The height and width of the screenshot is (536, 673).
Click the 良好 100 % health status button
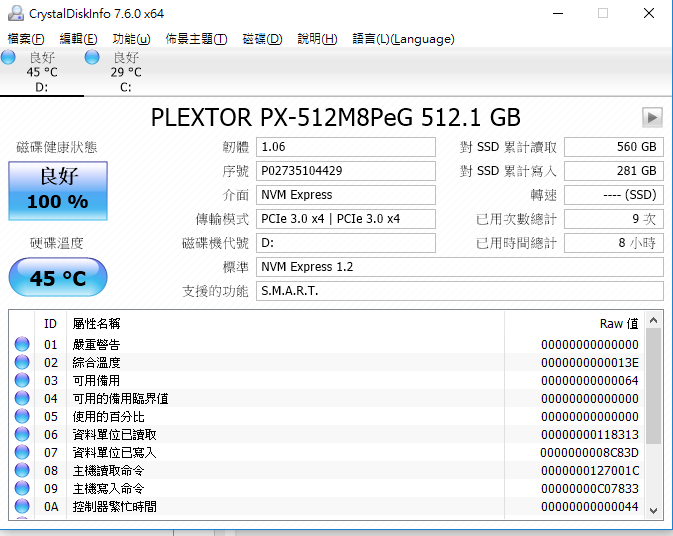click(x=58, y=191)
